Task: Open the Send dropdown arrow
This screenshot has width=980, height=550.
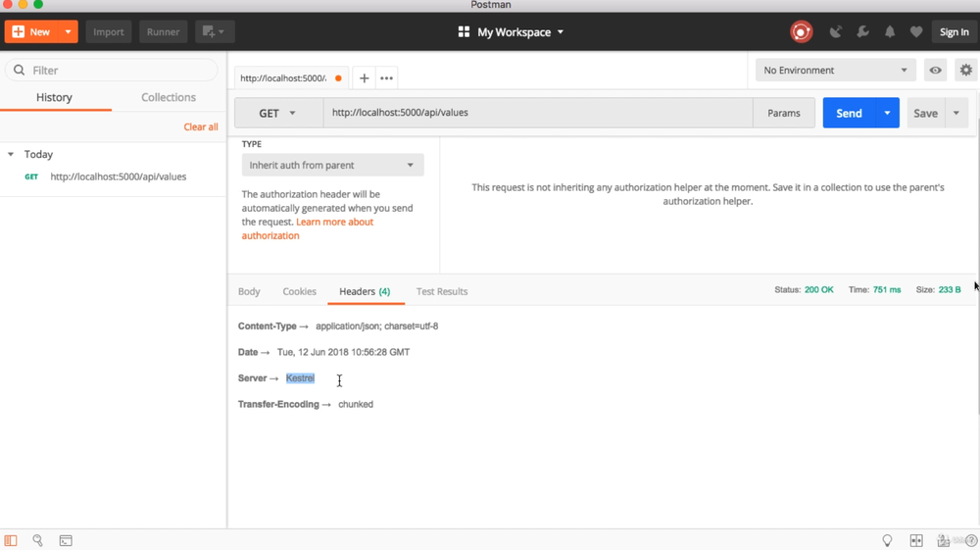Action: pos(887,113)
